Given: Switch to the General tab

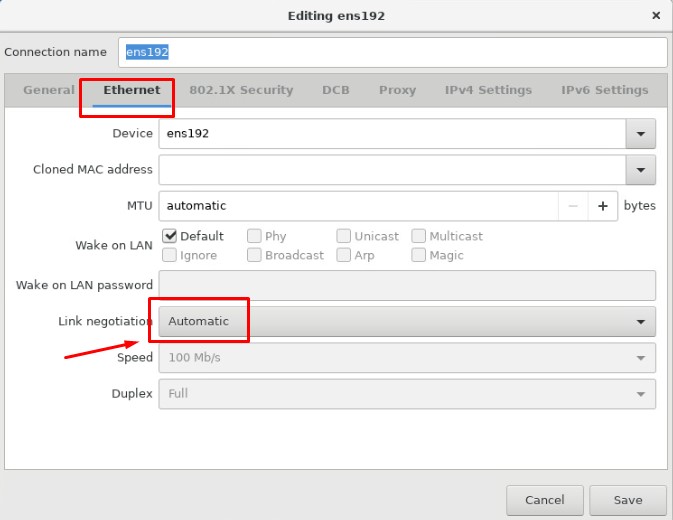Looking at the screenshot, I should (49, 90).
